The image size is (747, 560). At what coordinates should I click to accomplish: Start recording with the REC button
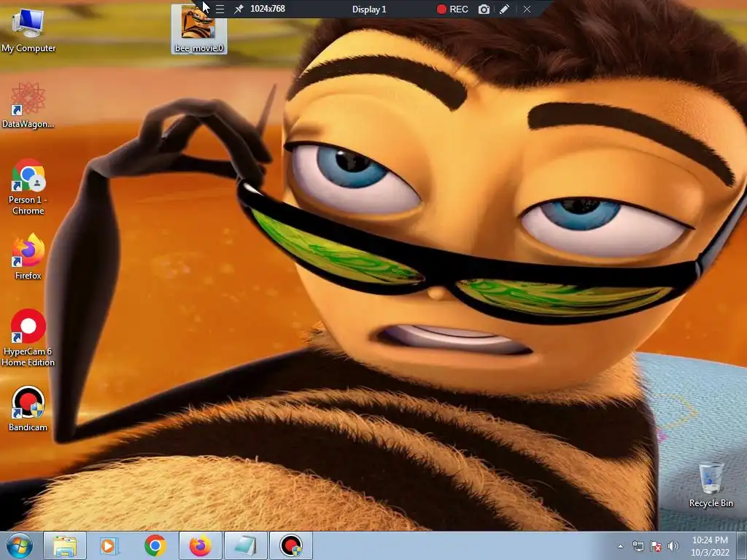[x=452, y=9]
